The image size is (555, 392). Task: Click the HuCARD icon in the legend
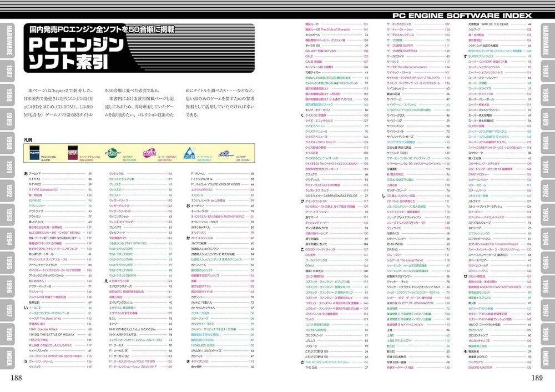(34, 153)
